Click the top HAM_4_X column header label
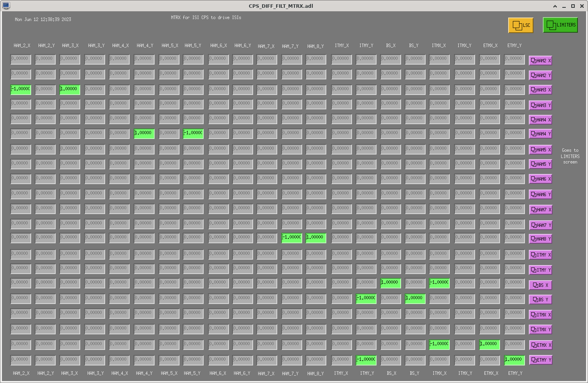 coord(120,46)
